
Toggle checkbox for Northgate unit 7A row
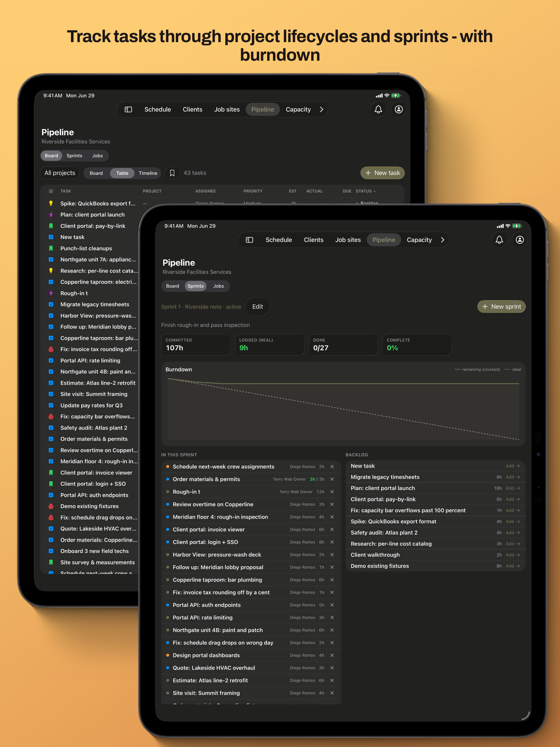[51, 259]
